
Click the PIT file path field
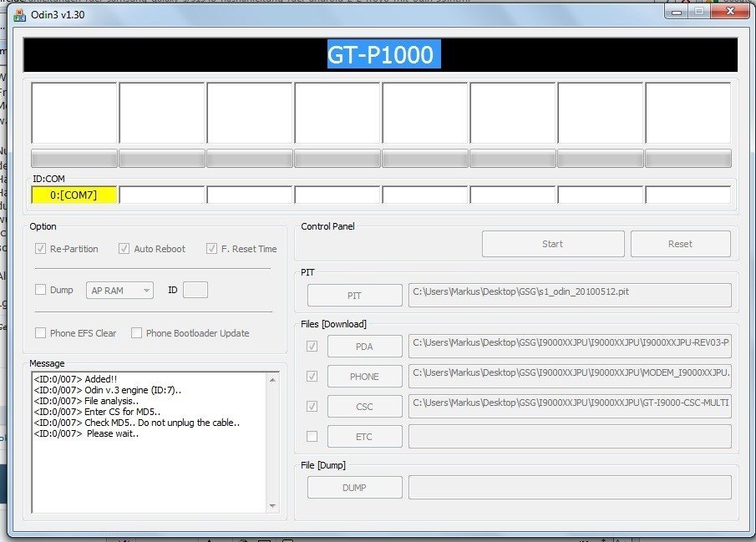570,295
